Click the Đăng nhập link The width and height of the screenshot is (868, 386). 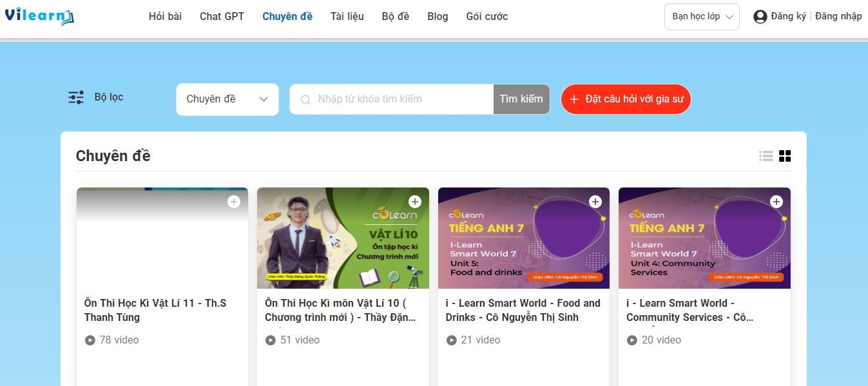(838, 17)
